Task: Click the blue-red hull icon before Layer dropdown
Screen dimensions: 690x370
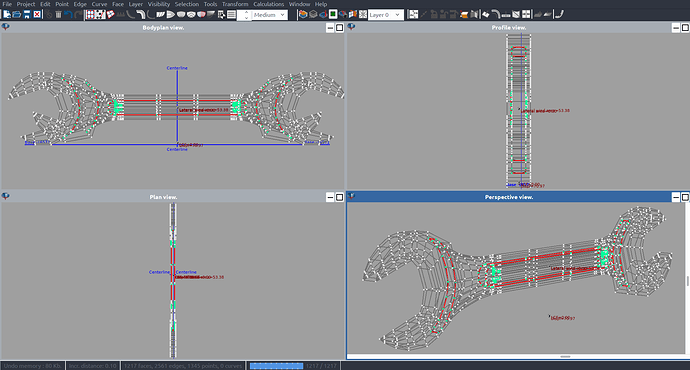Action: coord(342,15)
